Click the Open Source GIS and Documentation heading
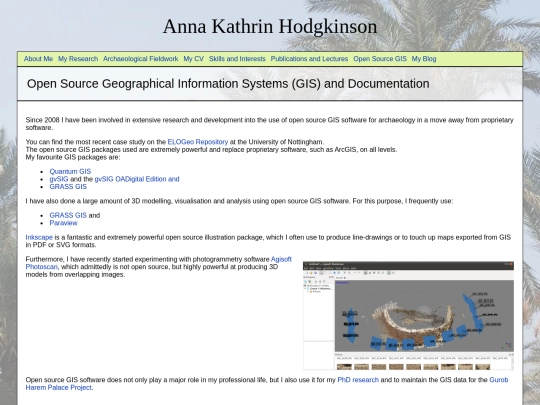This screenshot has height=405, width=540. pos(228,84)
